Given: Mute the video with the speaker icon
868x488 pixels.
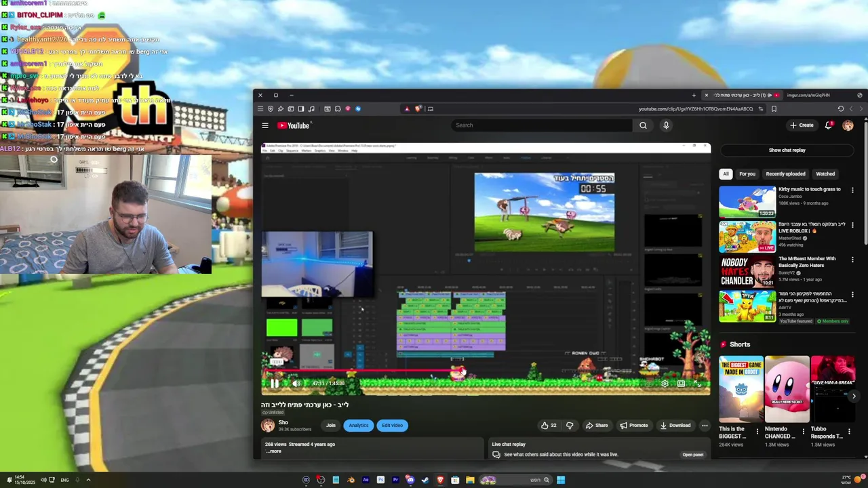Looking at the screenshot, I should (x=296, y=383).
